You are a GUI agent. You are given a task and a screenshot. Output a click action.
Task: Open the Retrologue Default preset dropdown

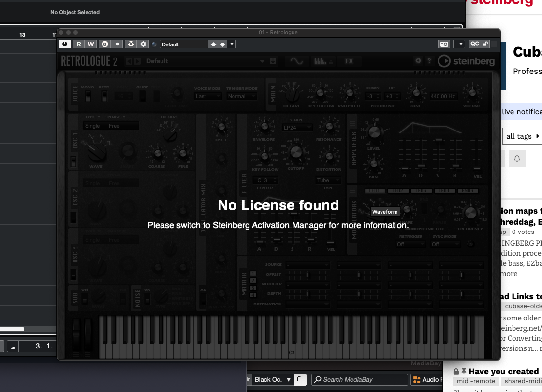[263, 61]
